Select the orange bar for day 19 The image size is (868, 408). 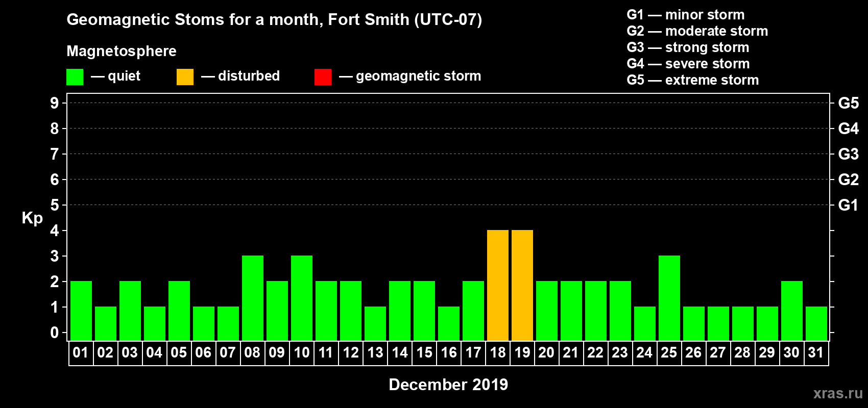point(522,286)
